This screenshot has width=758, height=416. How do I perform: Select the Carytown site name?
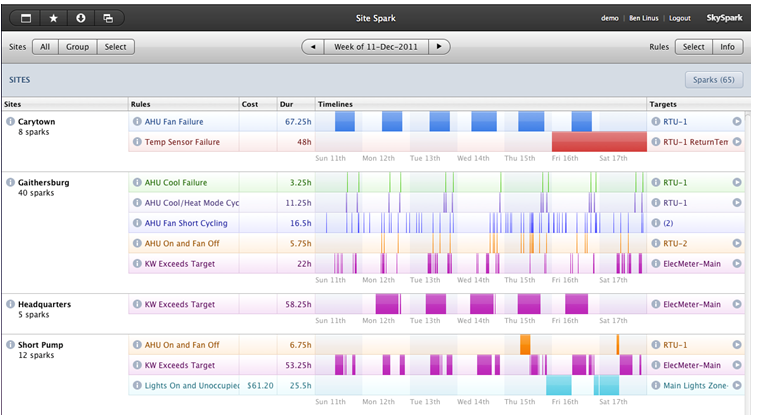37,122
